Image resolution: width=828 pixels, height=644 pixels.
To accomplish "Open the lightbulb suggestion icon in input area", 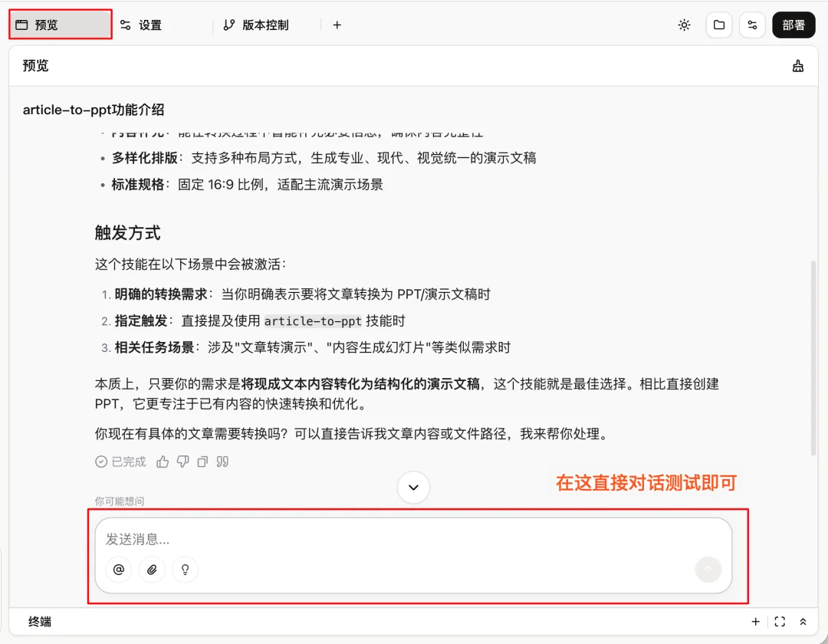I will (x=185, y=570).
